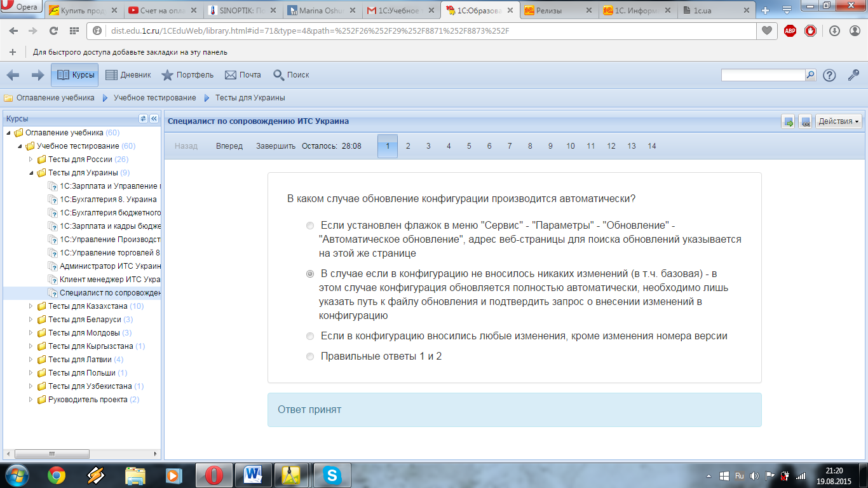Click Оглавление учебника in breadcrumb
This screenshot has width=868, height=488.
click(55, 98)
